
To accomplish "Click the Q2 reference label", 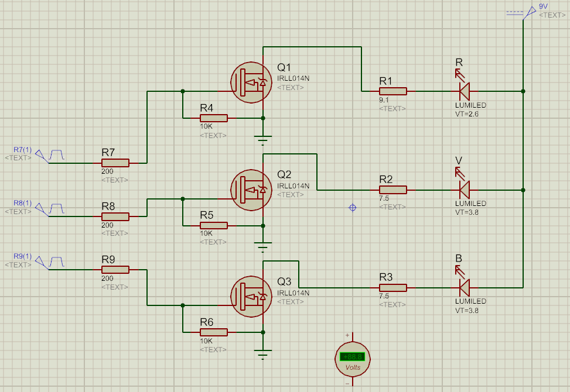I will [284, 174].
